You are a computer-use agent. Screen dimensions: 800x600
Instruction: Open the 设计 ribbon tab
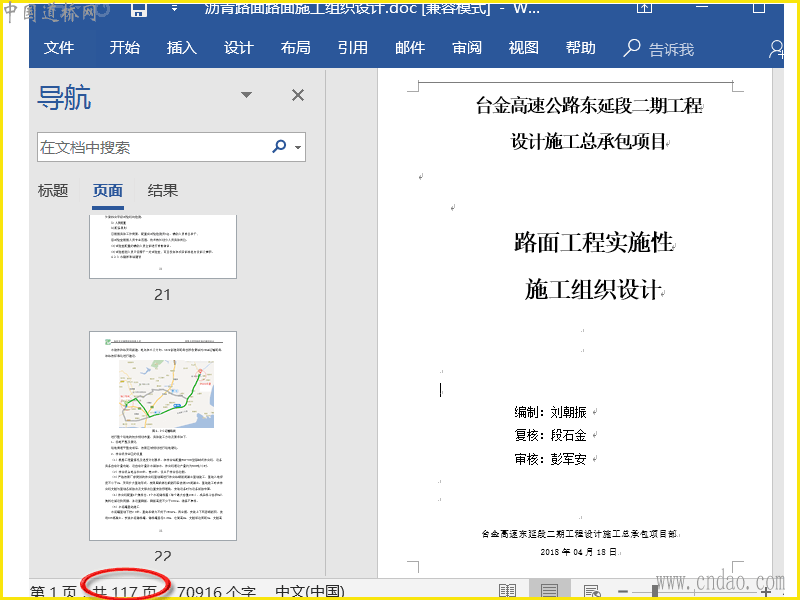pyautogui.click(x=238, y=48)
